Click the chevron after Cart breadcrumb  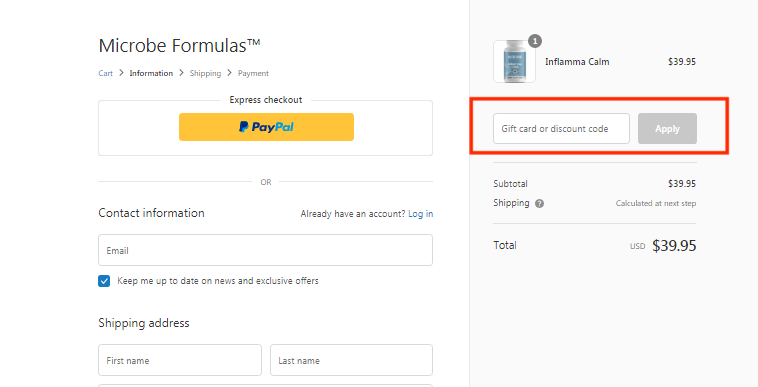tap(121, 73)
